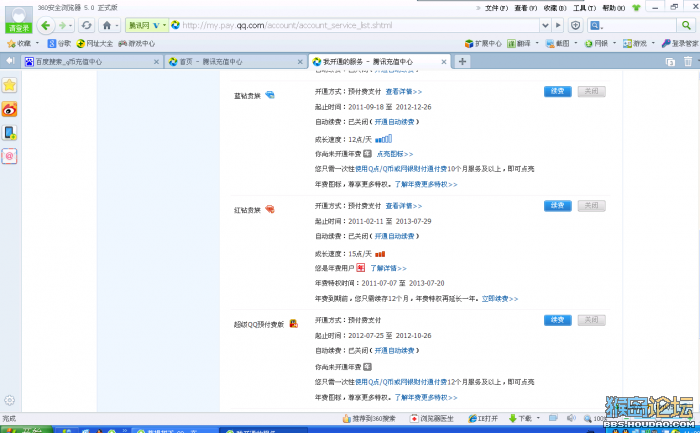Click the 截图 screenshot toolbar item
Viewport: 700px width, 433px height.
click(558, 43)
